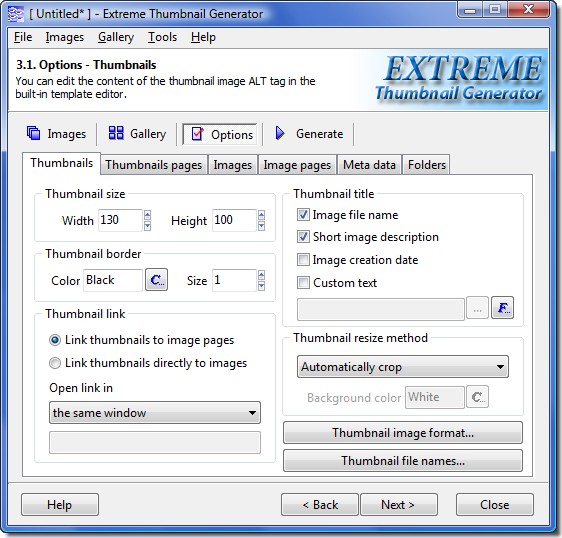Open the Tools menu

click(x=162, y=37)
